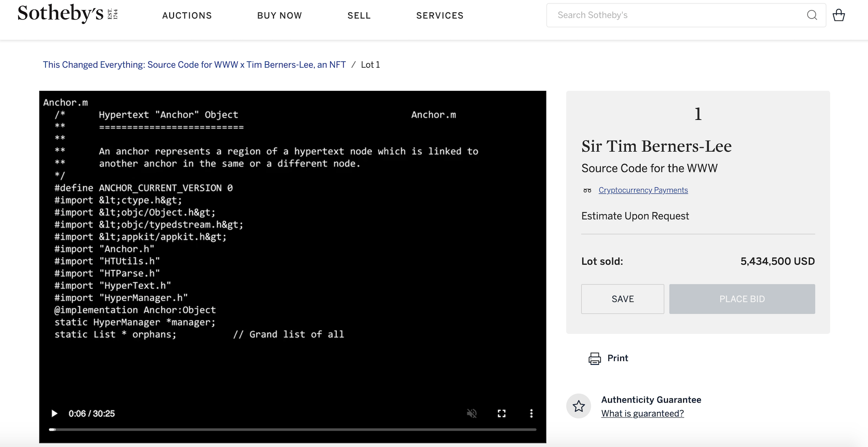Click the Print label

[618, 358]
